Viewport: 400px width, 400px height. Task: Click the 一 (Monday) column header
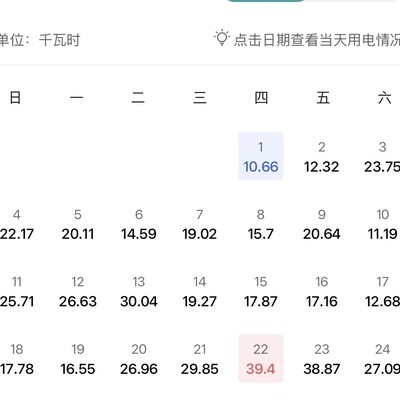[x=77, y=98]
